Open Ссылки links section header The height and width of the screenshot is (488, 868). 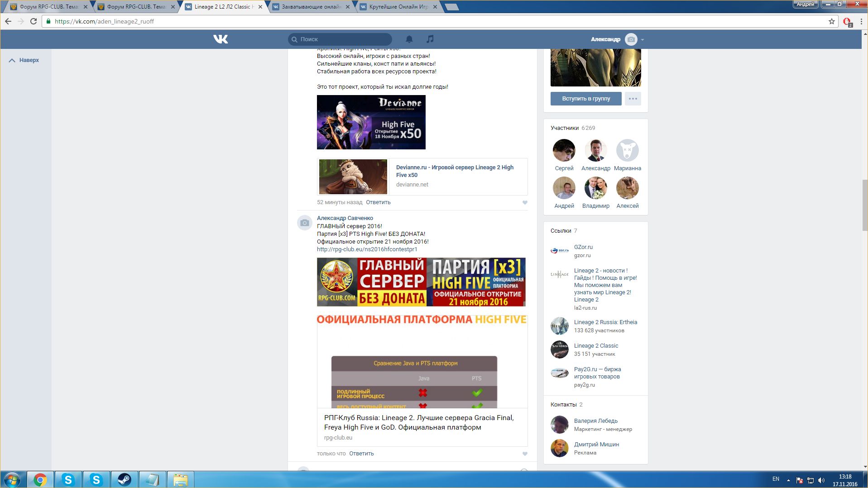pyautogui.click(x=564, y=231)
